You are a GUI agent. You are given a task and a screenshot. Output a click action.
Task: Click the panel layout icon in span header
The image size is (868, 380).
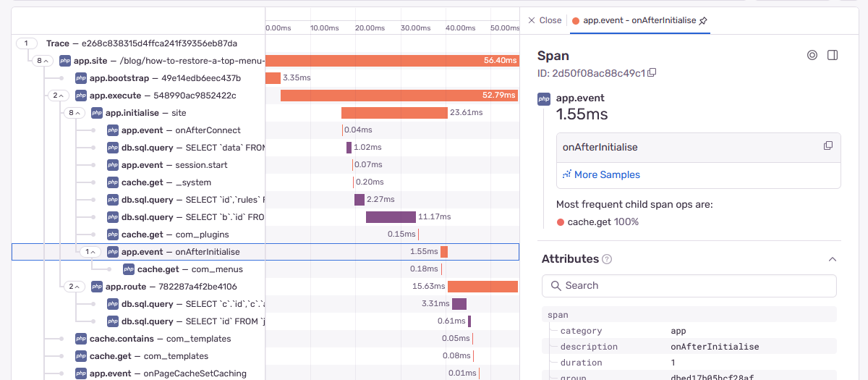833,55
